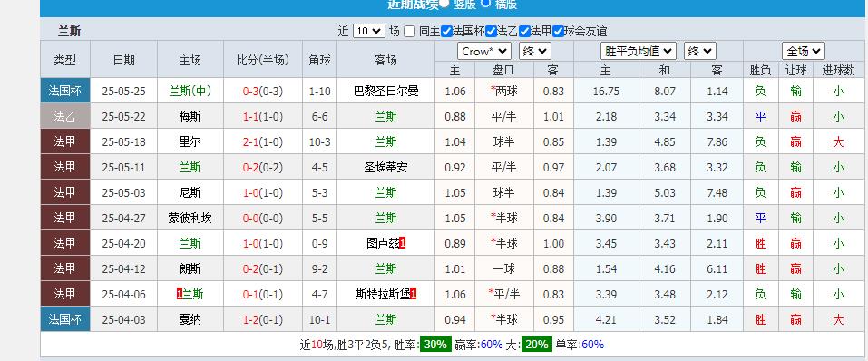Click odds 6.11 in 朗斯 row
The width and height of the screenshot is (868, 361).
[717, 269]
